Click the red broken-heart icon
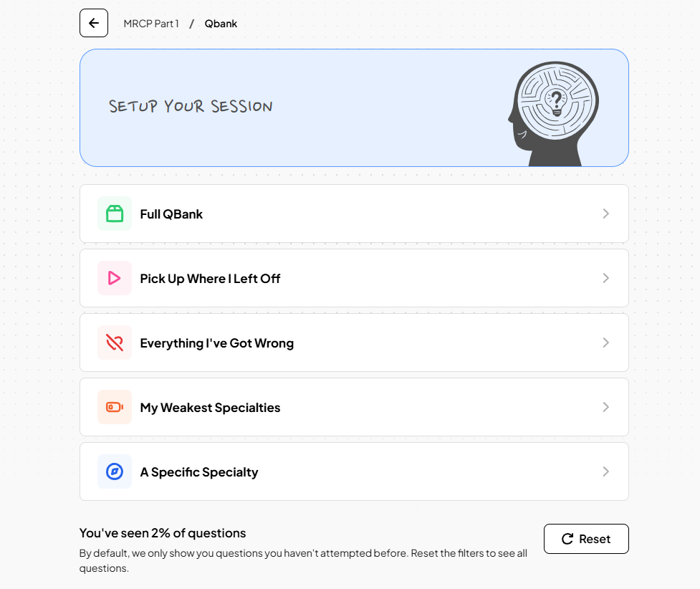Viewport: 700px width, 589px height. [x=115, y=343]
